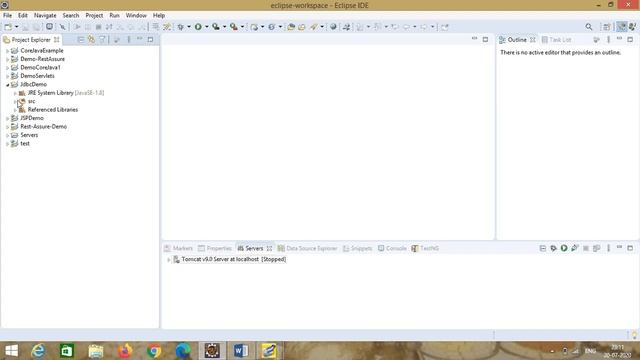Maximize the Project Explorer view
Viewport: 640px width, 360px height.
[x=151, y=39]
